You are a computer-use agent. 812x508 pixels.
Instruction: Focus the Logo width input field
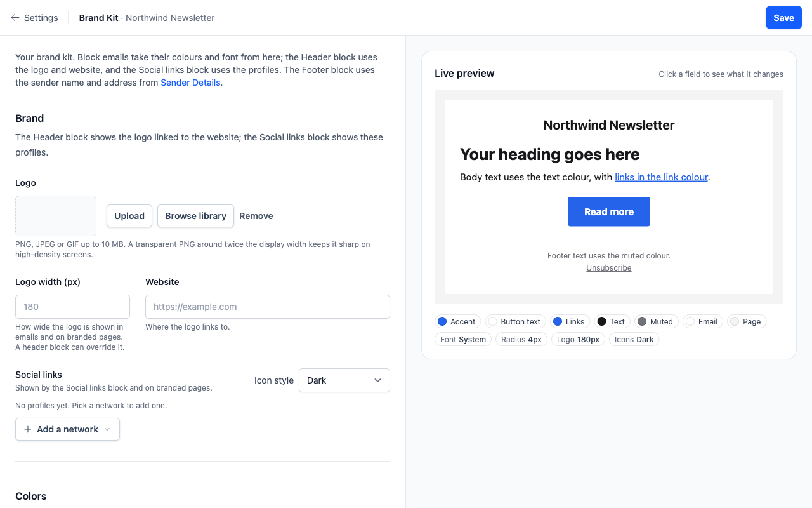[72, 307]
